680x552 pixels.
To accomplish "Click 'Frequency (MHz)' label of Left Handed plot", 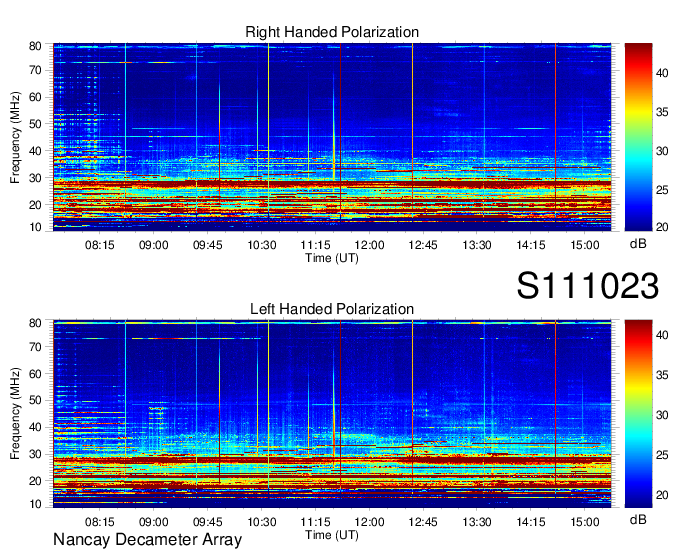I will (x=15, y=414).
